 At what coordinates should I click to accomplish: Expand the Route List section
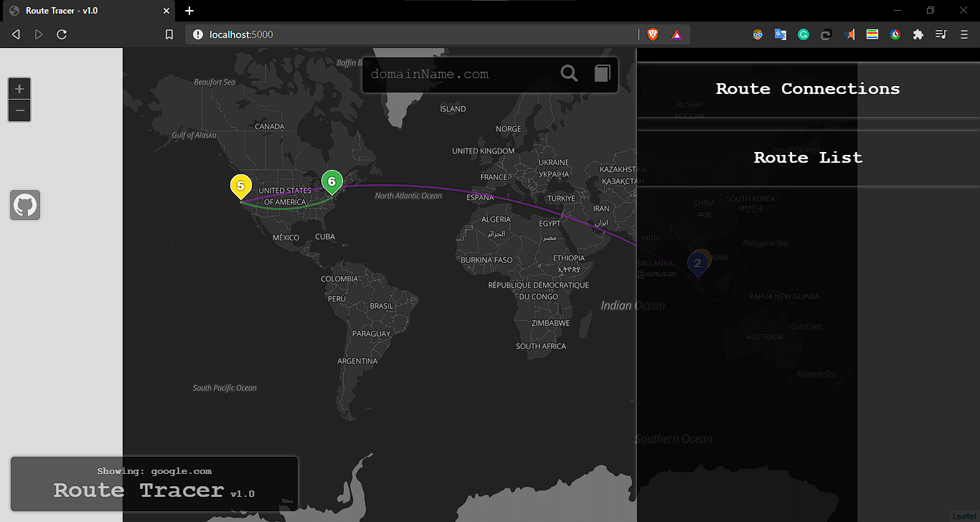808,158
